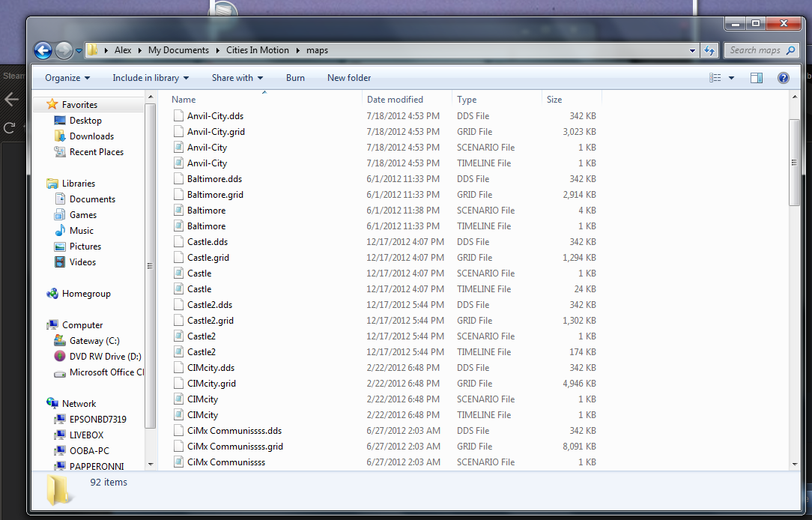Select Libraries in navigation pane
The height and width of the screenshot is (520, 812).
71,184
